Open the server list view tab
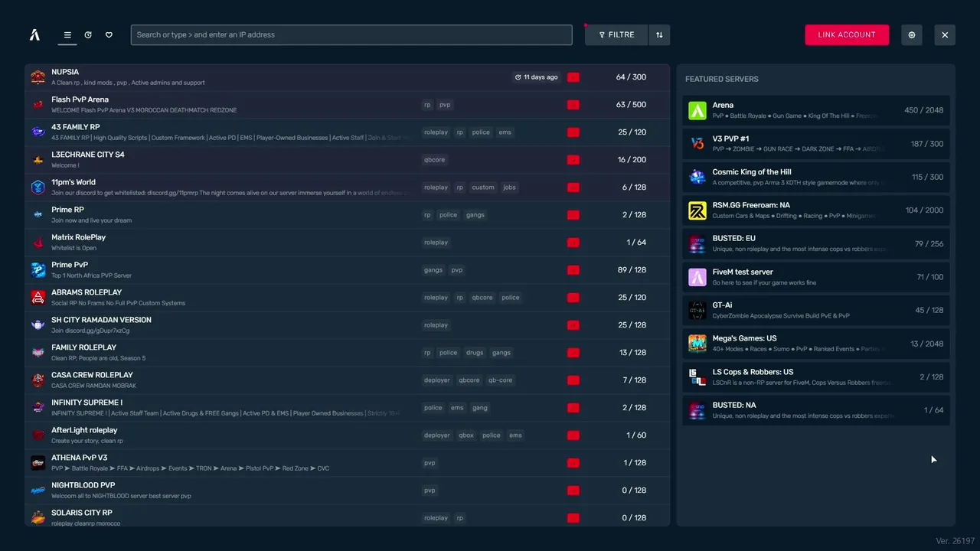Viewport: 980px width, 551px height. pyautogui.click(x=67, y=34)
